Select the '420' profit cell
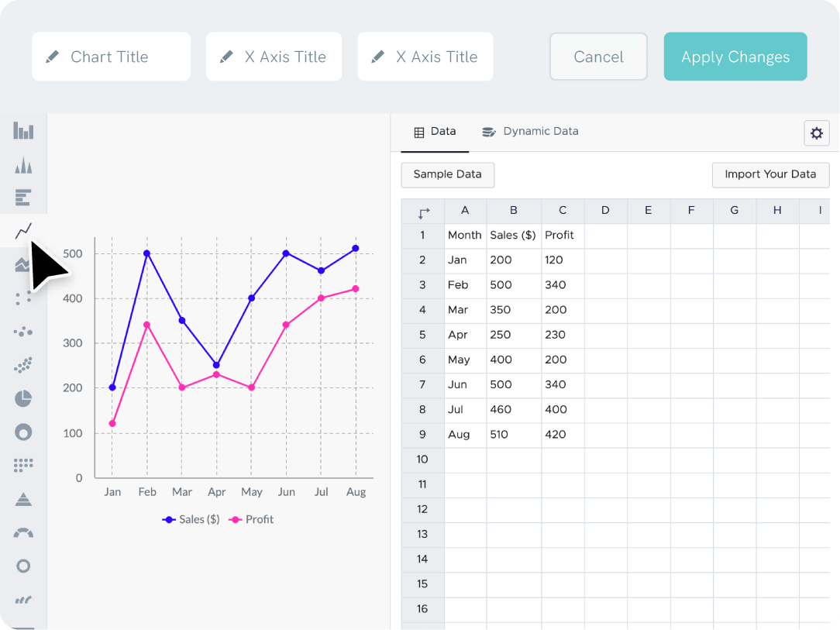This screenshot has height=630, width=840. pos(563,435)
